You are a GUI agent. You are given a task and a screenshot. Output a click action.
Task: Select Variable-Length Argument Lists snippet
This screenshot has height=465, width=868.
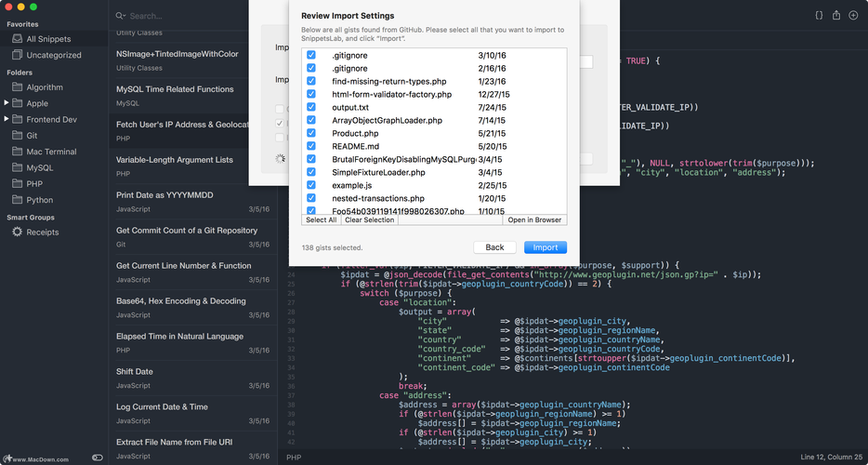192,166
